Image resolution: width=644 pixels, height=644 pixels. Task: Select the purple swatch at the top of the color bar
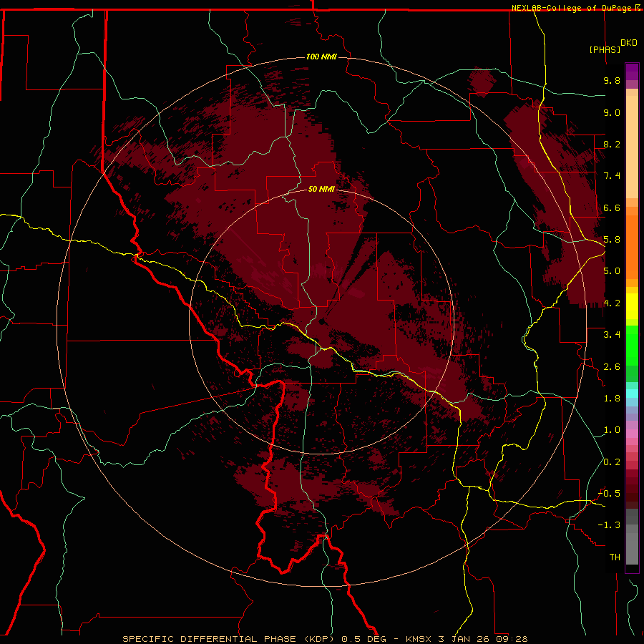click(x=632, y=72)
